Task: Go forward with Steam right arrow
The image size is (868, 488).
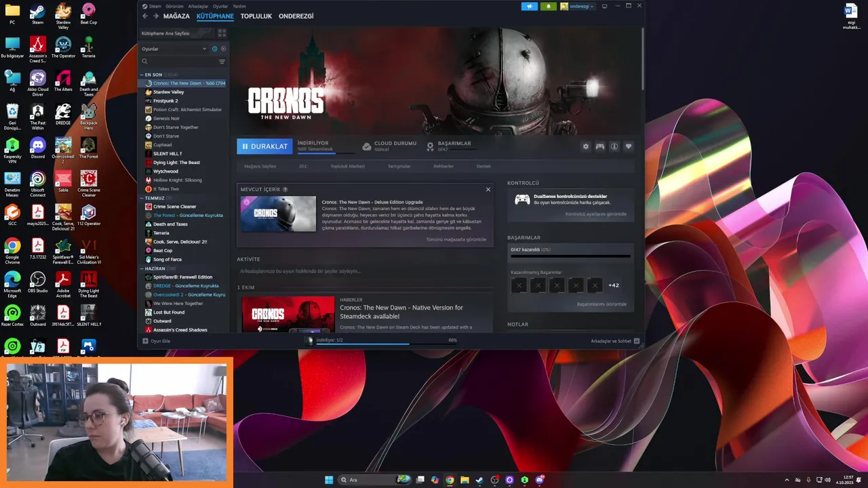Action: (x=156, y=16)
